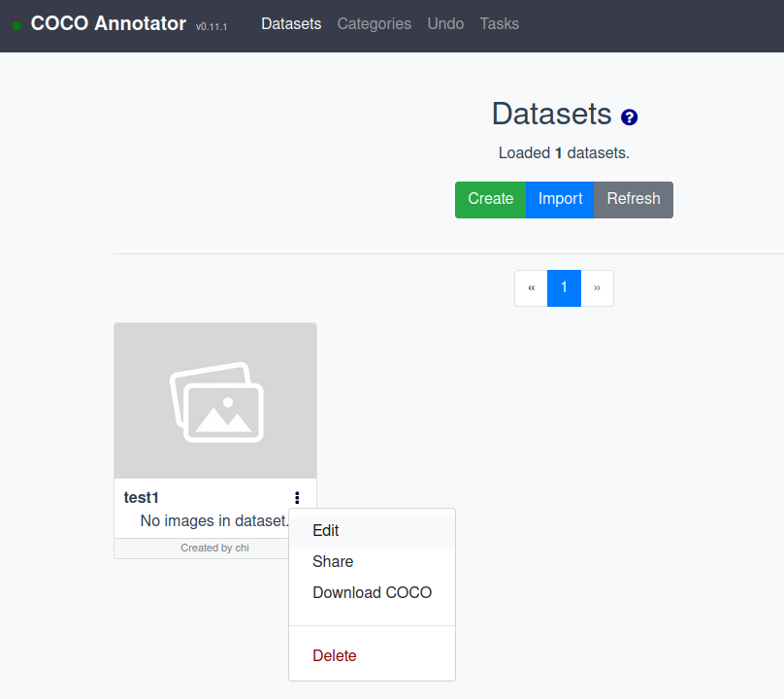Click the grey Refresh button

click(x=634, y=200)
